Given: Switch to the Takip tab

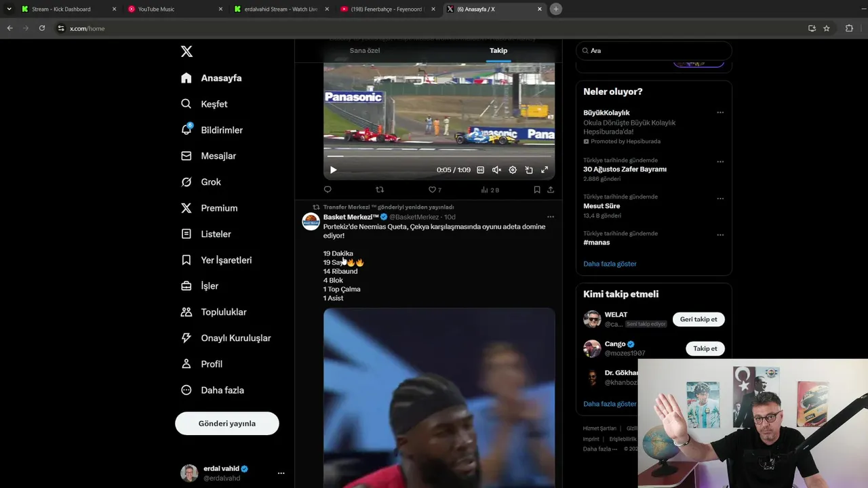Looking at the screenshot, I should tap(498, 51).
